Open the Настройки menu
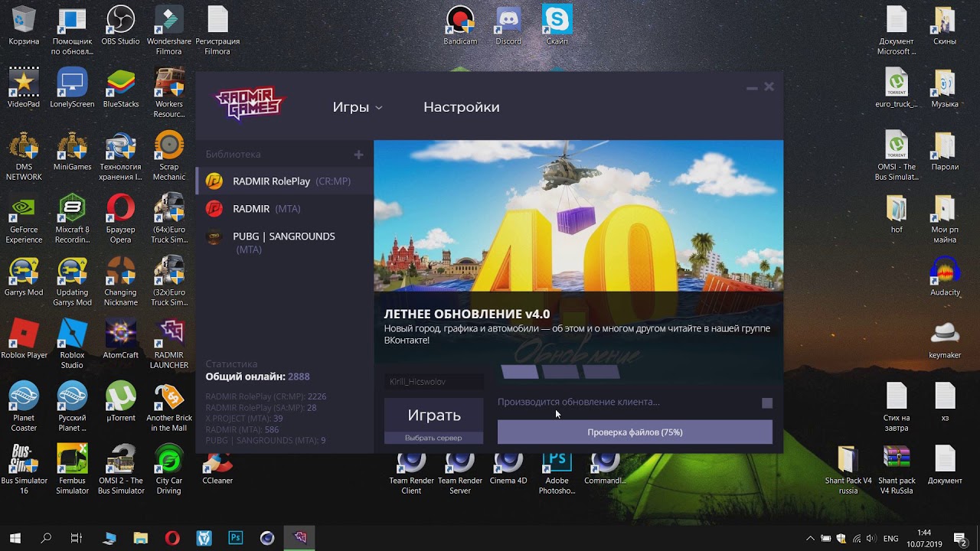Screen dimensions: 980x551 461,107
